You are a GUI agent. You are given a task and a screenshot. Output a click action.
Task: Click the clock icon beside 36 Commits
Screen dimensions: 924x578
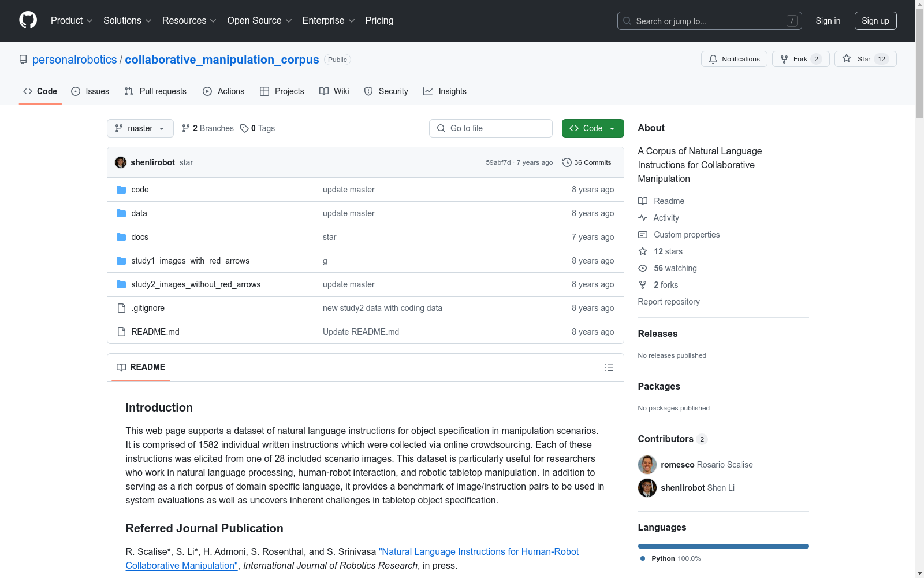(x=567, y=162)
